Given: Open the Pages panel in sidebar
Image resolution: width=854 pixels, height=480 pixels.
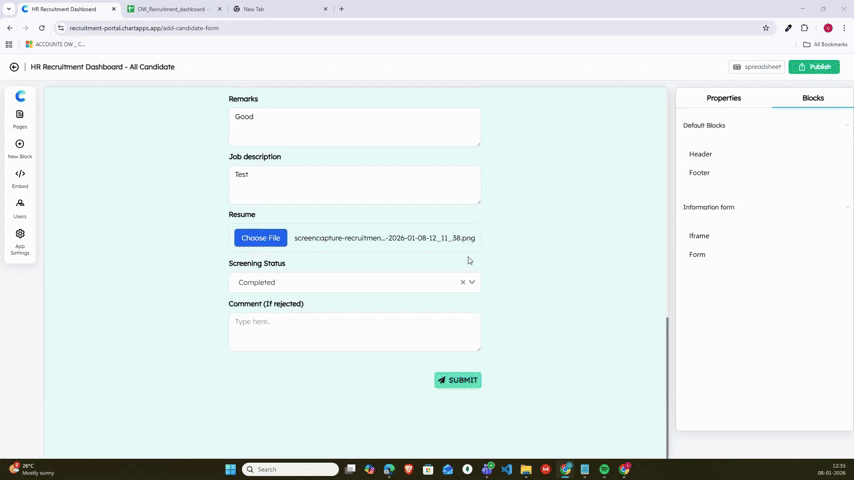Looking at the screenshot, I should pos(20,119).
